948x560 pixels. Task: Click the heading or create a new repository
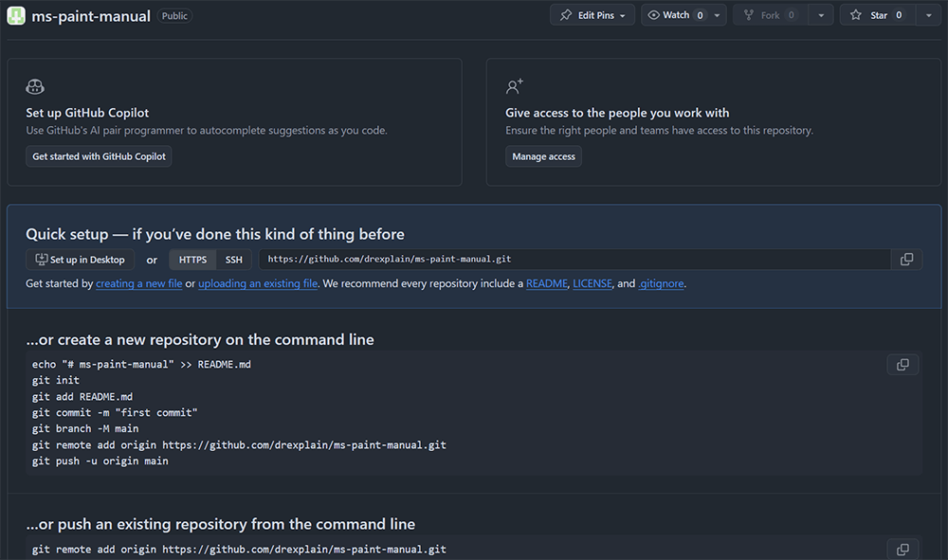[x=199, y=339]
